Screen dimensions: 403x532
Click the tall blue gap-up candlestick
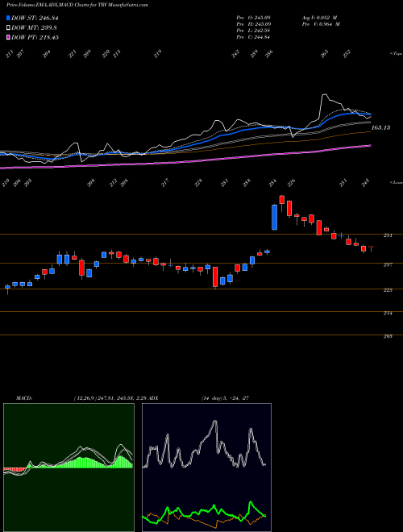[274, 217]
